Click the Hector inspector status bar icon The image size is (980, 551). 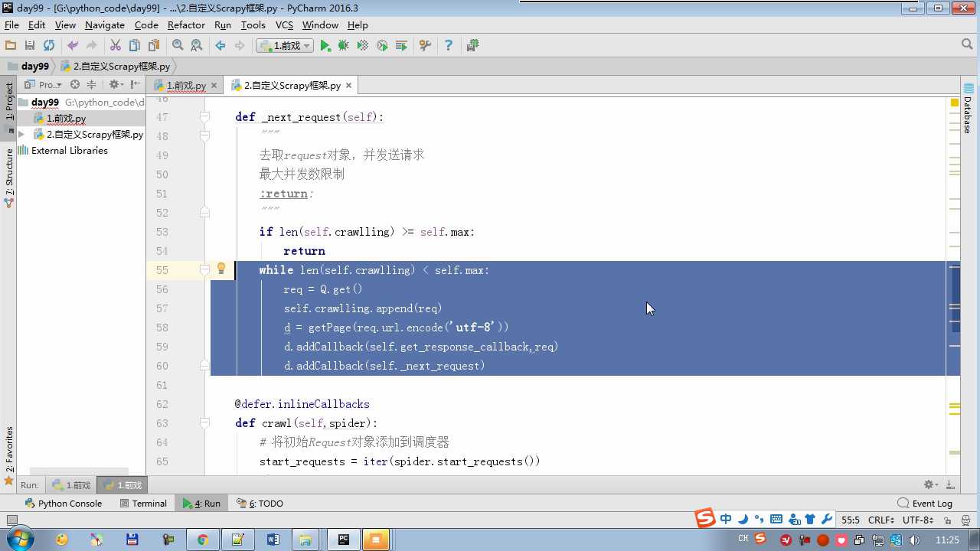click(965, 520)
